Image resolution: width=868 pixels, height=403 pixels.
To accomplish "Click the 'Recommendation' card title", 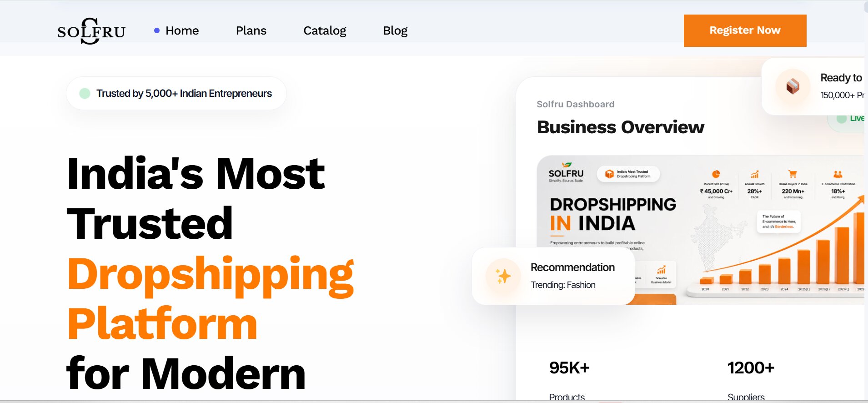I will (x=572, y=267).
